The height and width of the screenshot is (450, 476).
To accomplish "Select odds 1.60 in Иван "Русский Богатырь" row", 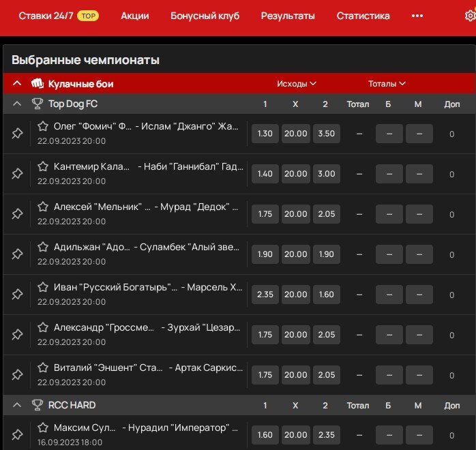I will [x=326, y=295].
